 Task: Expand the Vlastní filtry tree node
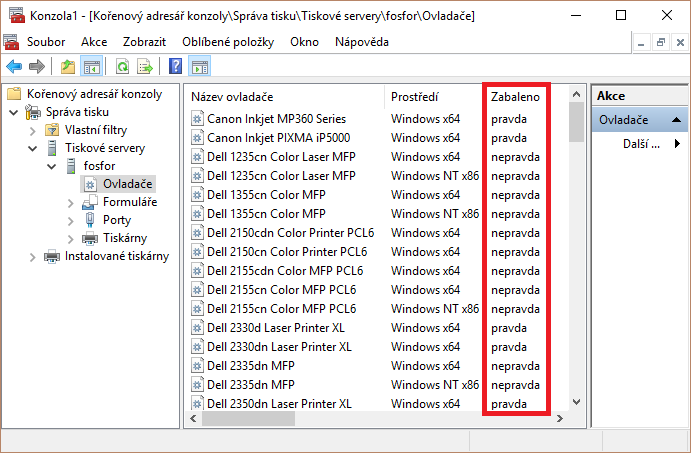(x=32, y=130)
